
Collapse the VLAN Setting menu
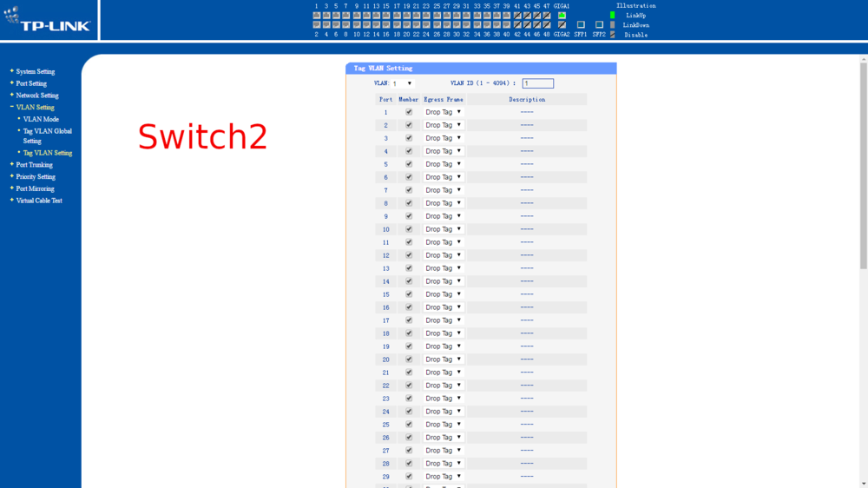pyautogui.click(x=35, y=108)
